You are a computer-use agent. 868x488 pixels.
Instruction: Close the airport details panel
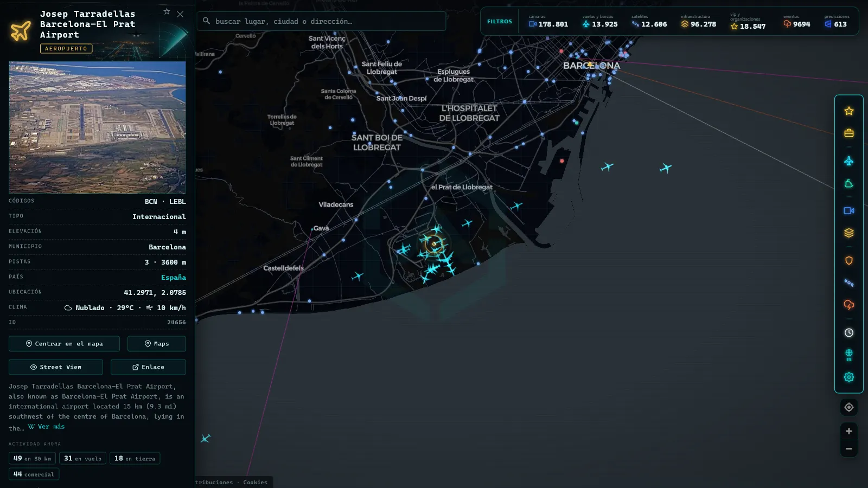[180, 14]
